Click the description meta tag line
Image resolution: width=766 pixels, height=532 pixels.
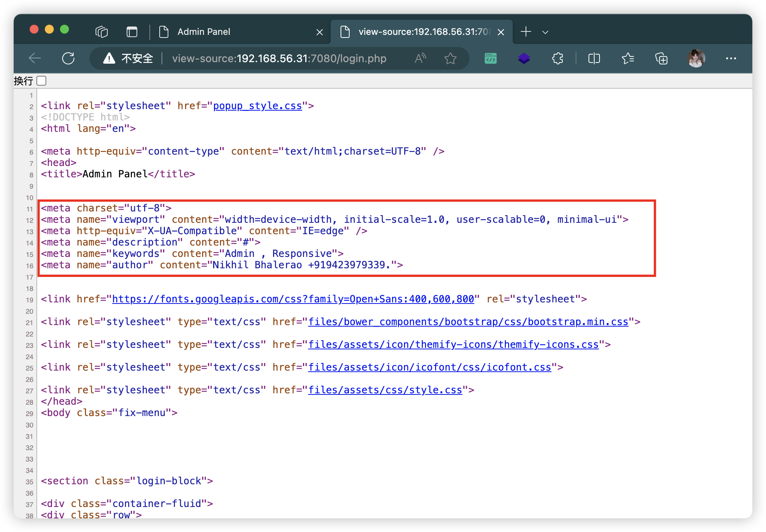click(x=151, y=242)
